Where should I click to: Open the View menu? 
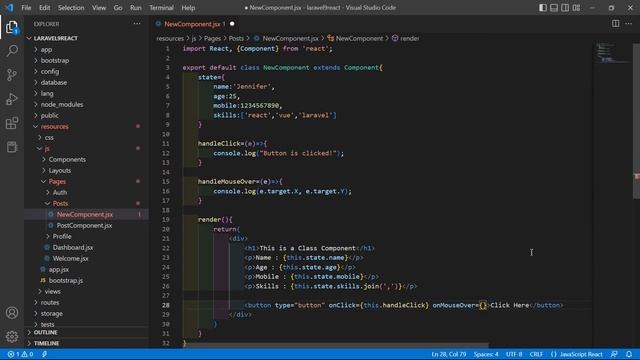(99, 8)
